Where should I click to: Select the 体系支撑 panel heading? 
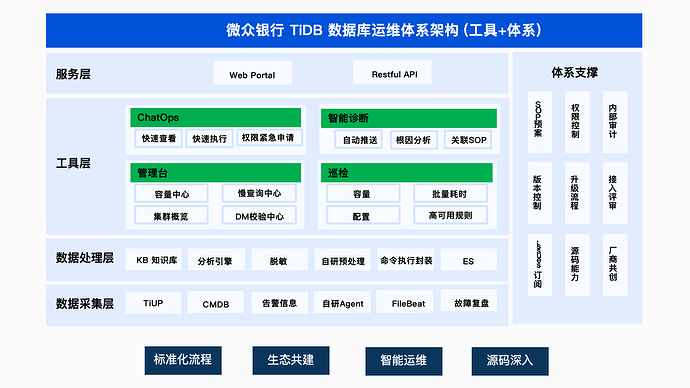coord(574,73)
